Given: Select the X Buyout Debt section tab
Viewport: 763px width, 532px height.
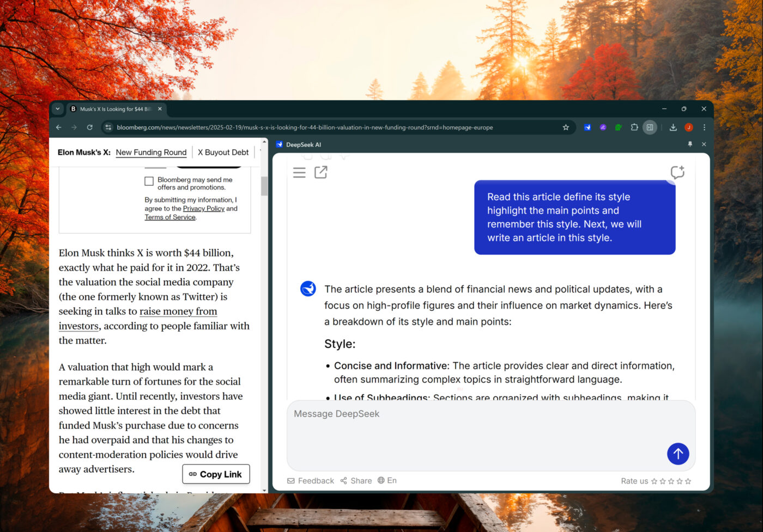Looking at the screenshot, I should click(223, 152).
